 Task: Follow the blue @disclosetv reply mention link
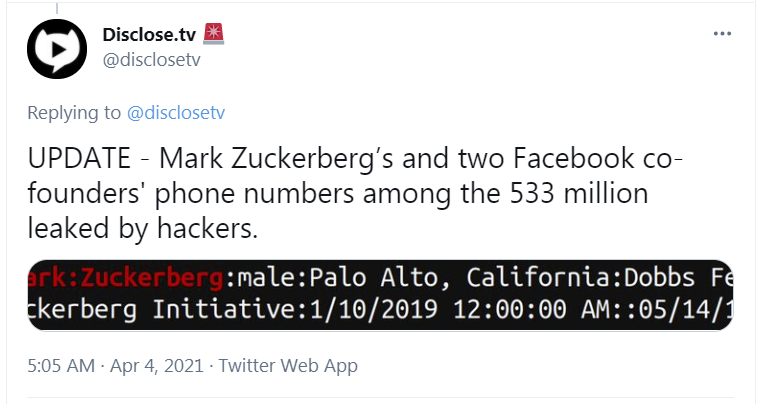point(176,113)
